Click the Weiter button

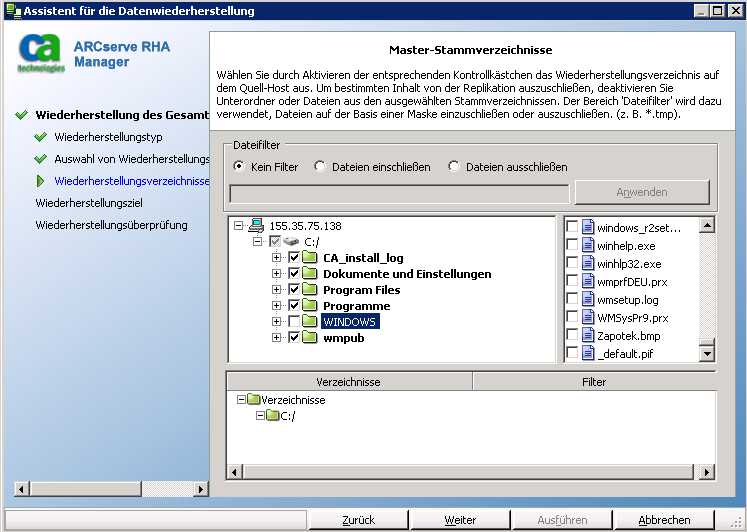tap(460, 520)
